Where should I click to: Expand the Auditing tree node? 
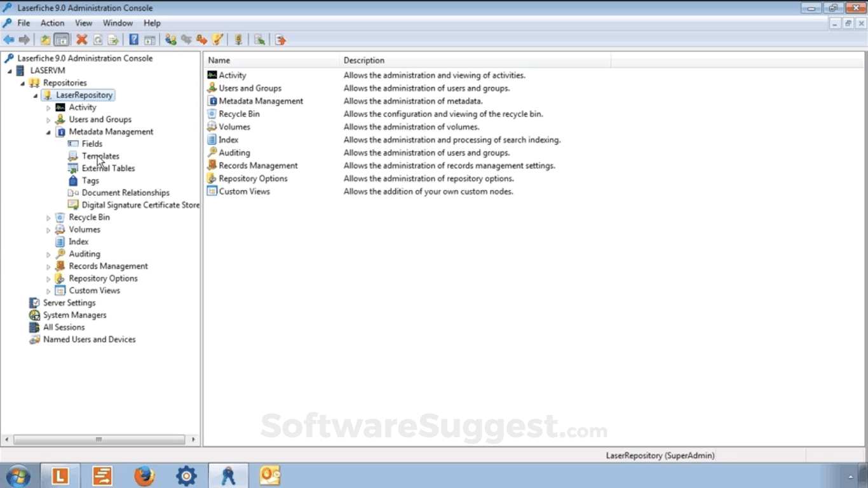[48, 254]
